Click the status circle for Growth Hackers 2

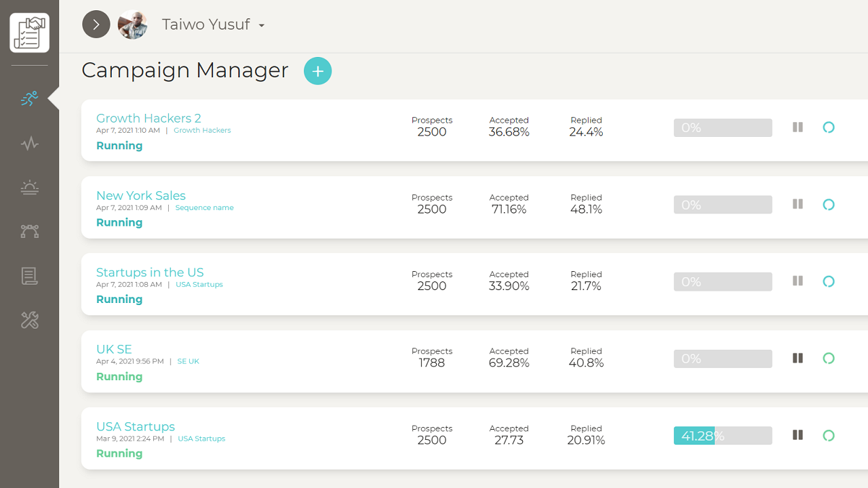pos(828,127)
